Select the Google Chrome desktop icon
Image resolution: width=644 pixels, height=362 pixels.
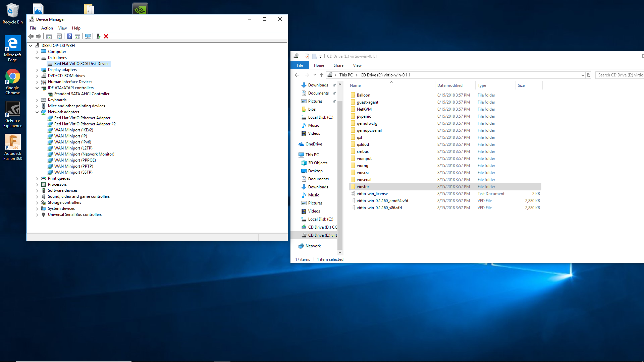click(13, 82)
